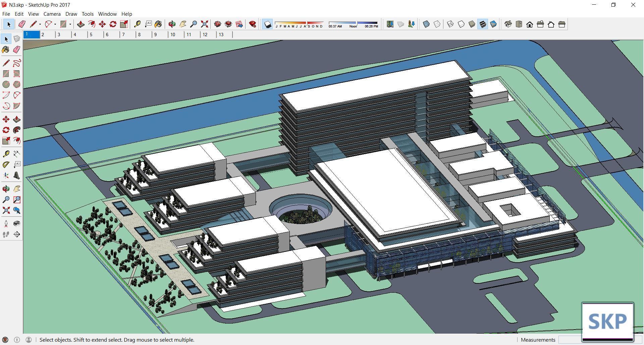The height and width of the screenshot is (345, 644).
Task: Open 3D Warehouse from toolbar
Action: tap(218, 24)
